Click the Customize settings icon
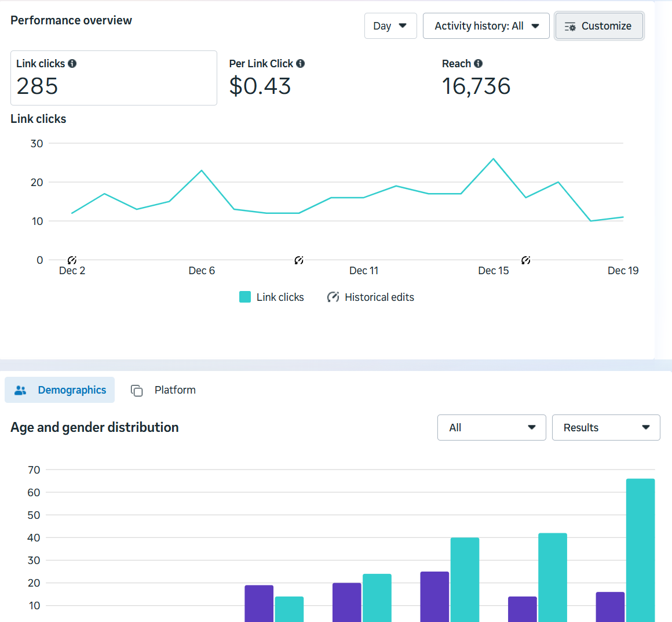 [x=571, y=26]
